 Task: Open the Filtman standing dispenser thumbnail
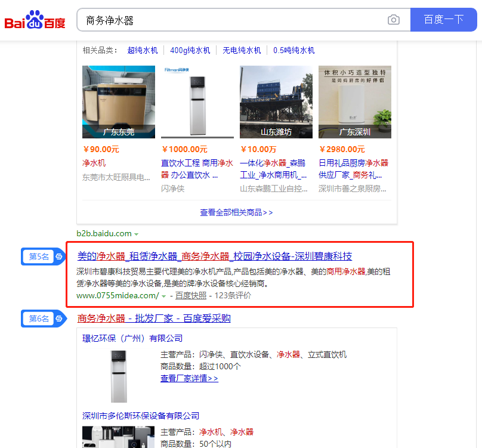(197, 102)
